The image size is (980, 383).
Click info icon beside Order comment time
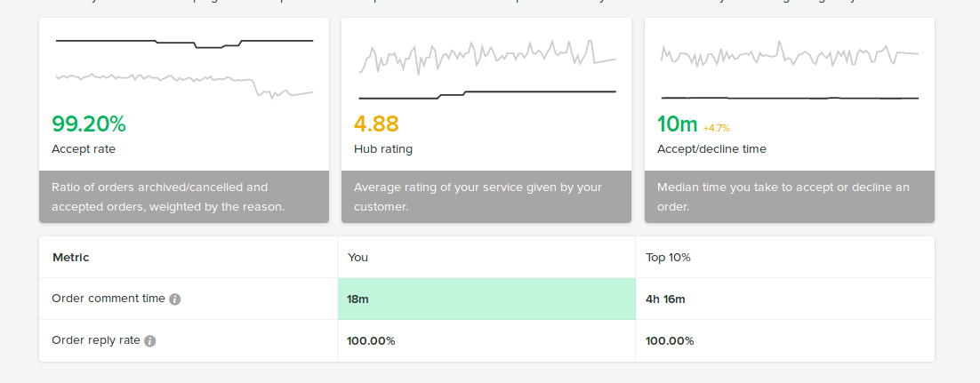pos(175,299)
